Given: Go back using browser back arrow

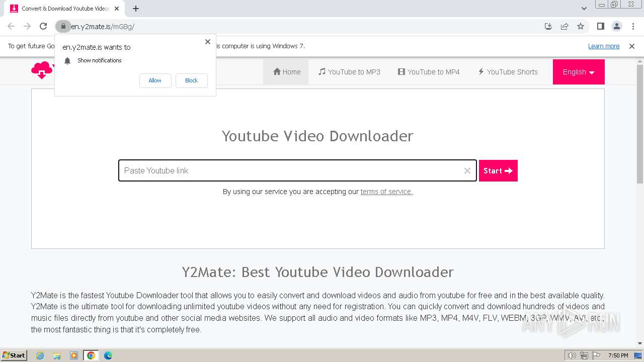Looking at the screenshot, I should pos(11,26).
